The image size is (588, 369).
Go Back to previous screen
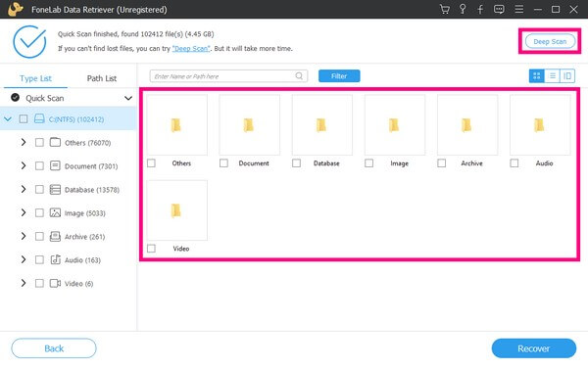point(54,348)
